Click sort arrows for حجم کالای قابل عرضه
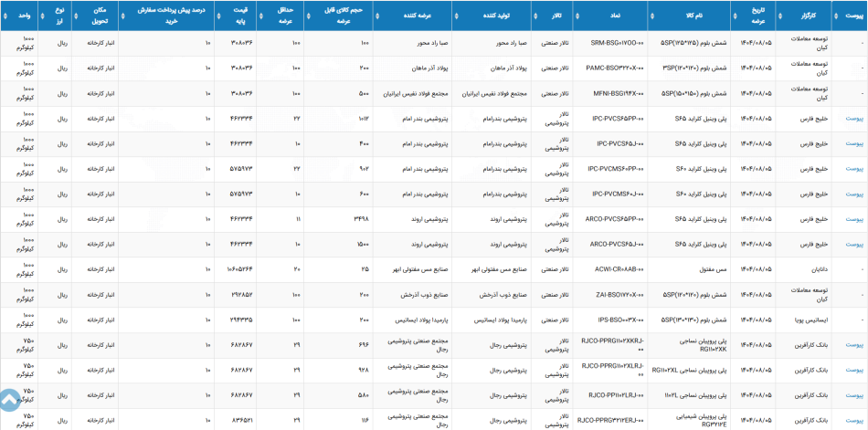868x430 pixels. (308, 16)
